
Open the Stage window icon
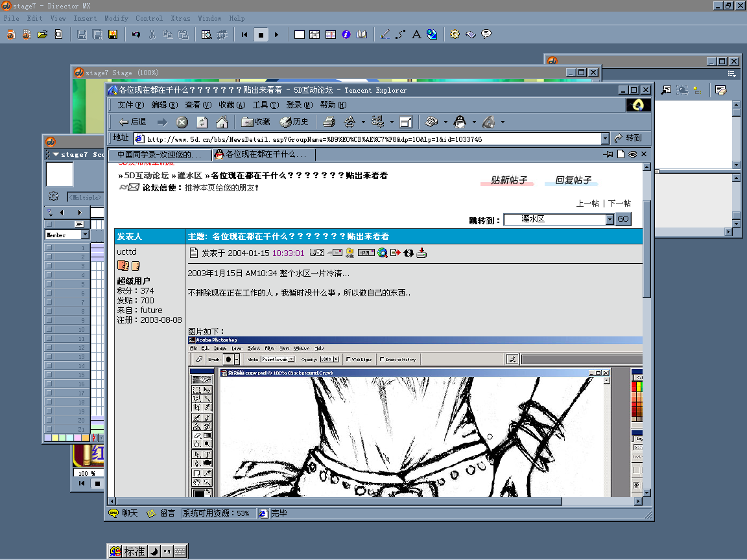(299, 34)
